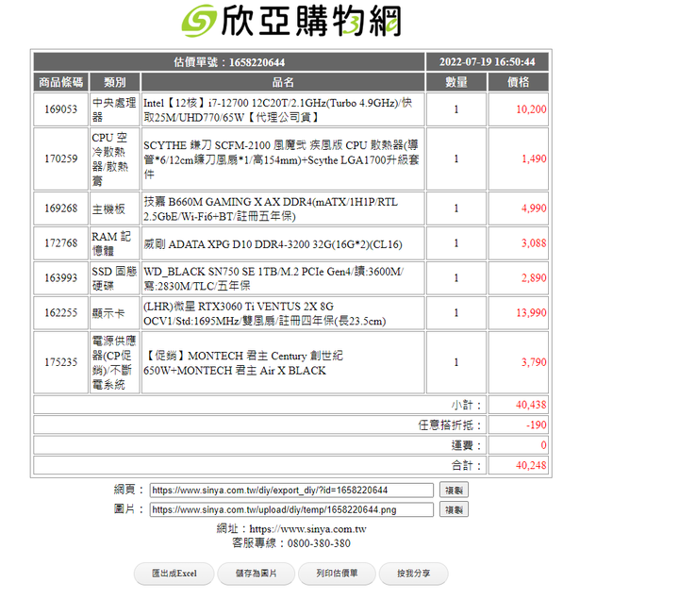
Task: Click the 運費 amount 0
Action: 543,445
